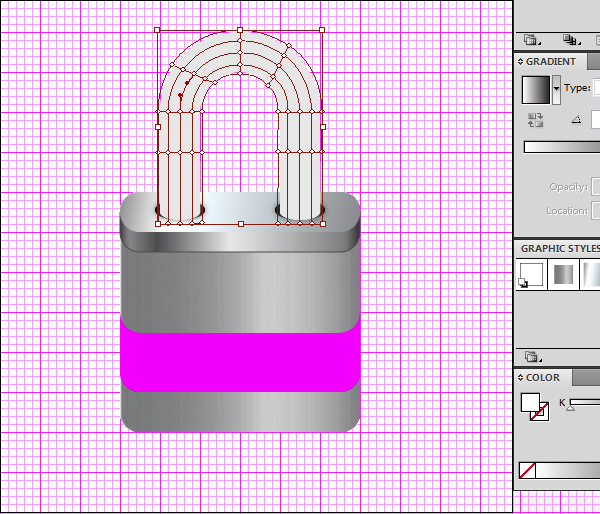Click the right-middle bounding box handle
This screenshot has width=600, height=514.
click(323, 127)
